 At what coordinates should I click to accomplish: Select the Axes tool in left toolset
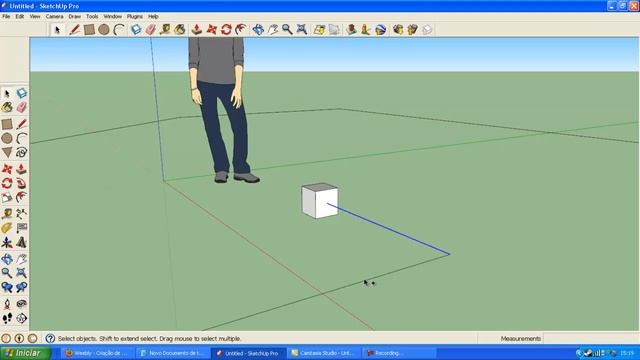7,242
